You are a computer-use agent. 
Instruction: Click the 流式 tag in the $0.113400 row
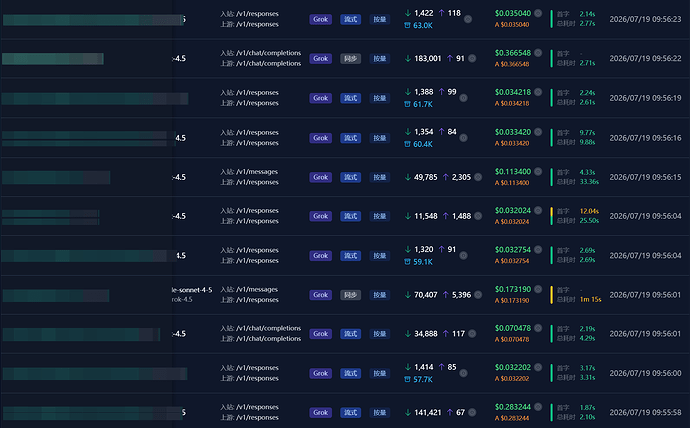tap(351, 177)
